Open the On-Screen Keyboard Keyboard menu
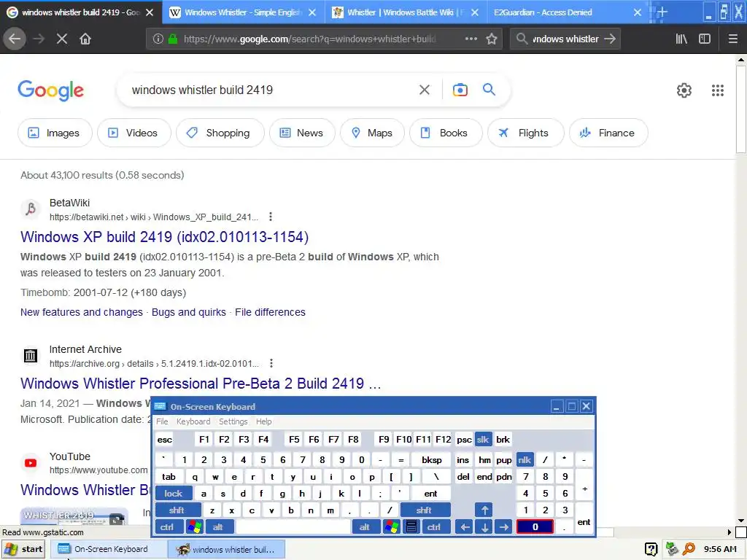Image resolution: width=747 pixels, height=560 pixels. tap(193, 421)
